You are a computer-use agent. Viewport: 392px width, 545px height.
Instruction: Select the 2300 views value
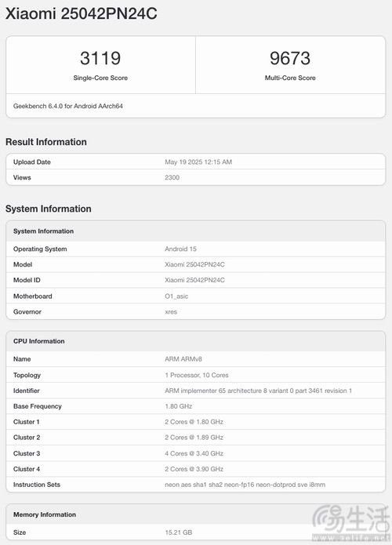(172, 177)
